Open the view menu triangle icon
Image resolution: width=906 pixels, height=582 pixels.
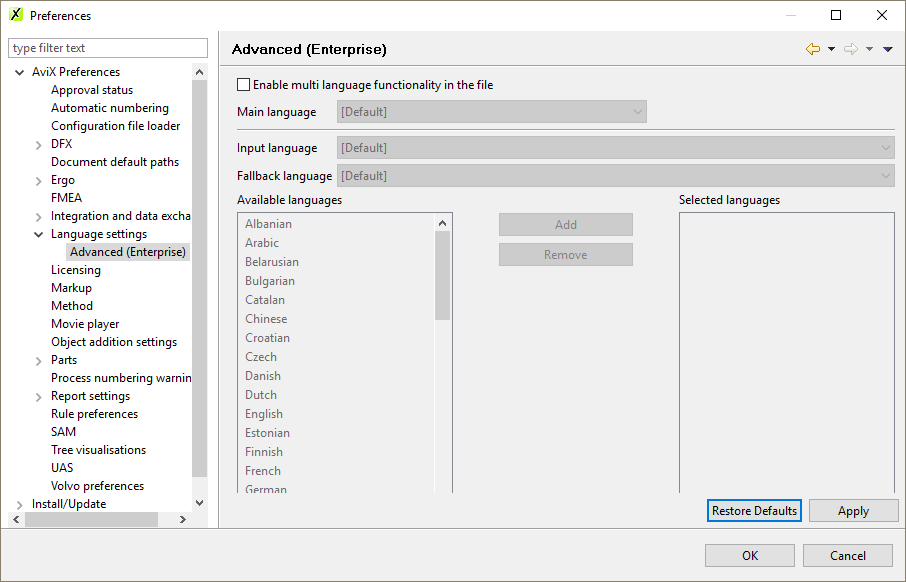click(x=887, y=49)
